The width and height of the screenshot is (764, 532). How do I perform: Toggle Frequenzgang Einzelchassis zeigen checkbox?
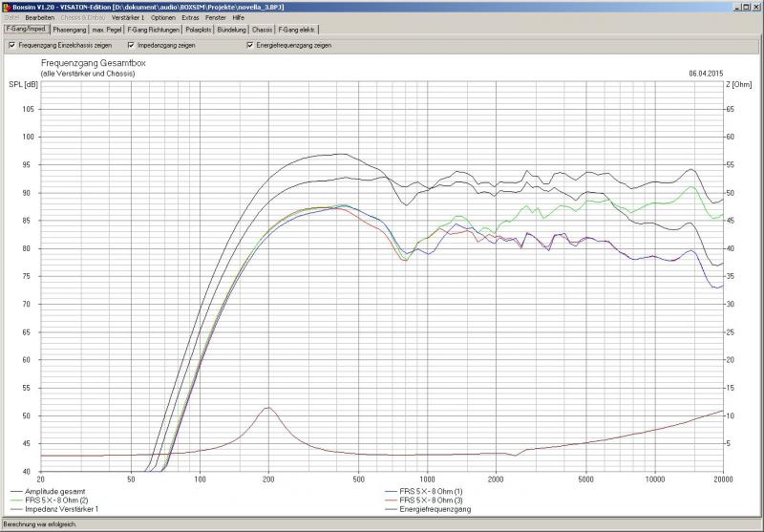pyautogui.click(x=11, y=45)
